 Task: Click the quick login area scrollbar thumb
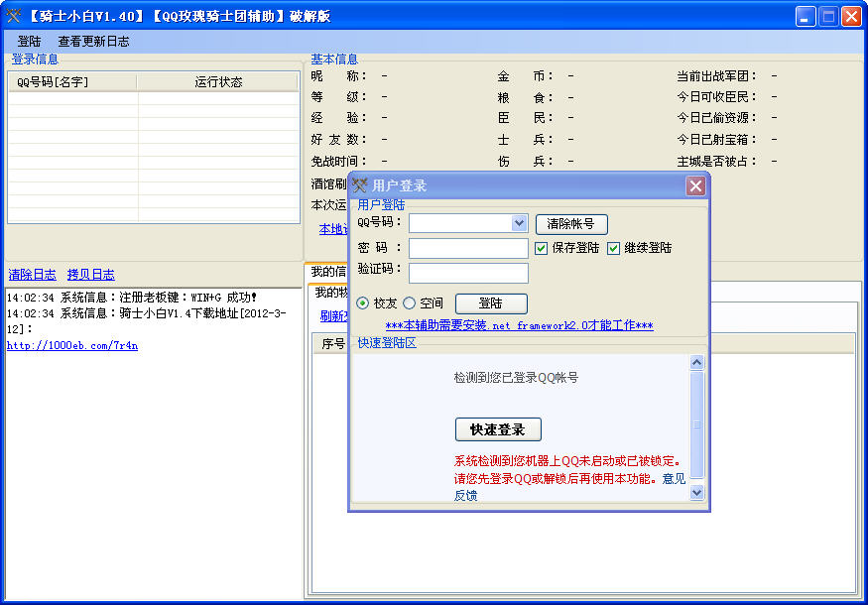pos(697,424)
